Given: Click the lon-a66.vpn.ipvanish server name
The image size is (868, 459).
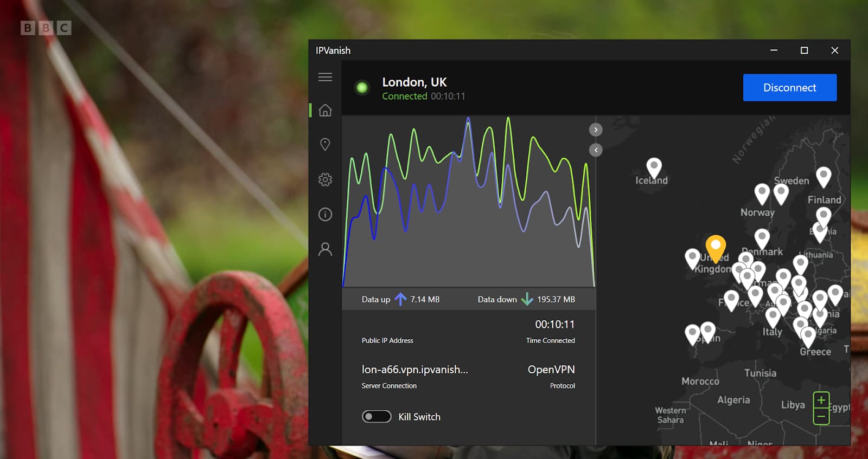Looking at the screenshot, I should pos(414,370).
